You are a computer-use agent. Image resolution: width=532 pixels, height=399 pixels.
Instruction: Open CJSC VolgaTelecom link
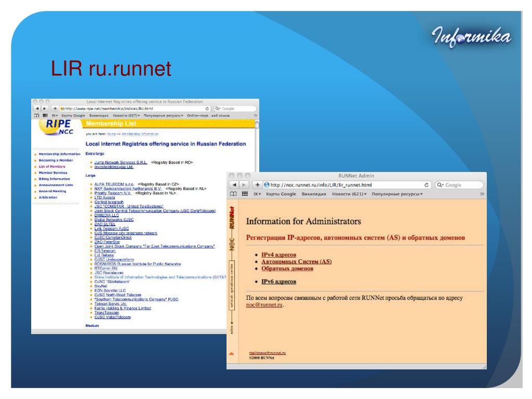pyautogui.click(x=112, y=317)
